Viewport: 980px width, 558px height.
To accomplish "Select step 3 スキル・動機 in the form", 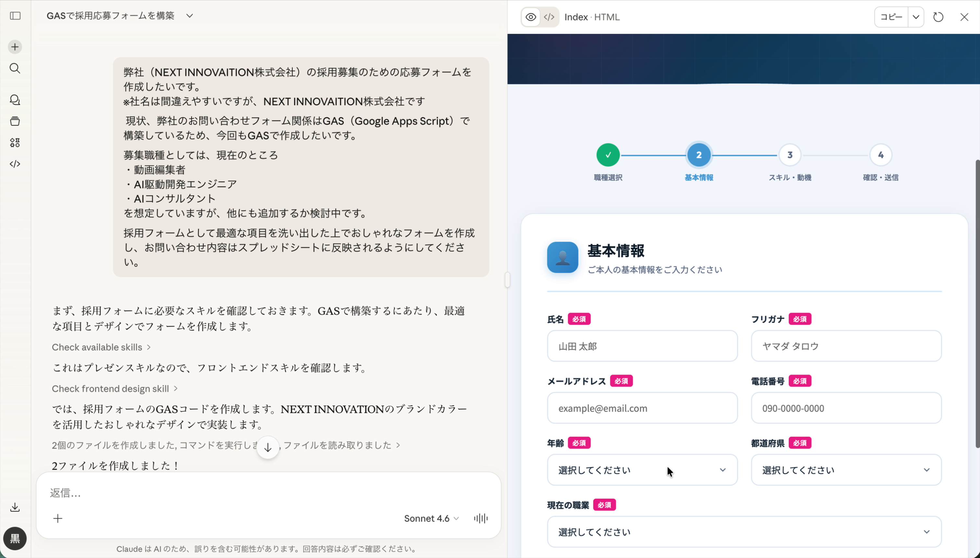I will 789,155.
